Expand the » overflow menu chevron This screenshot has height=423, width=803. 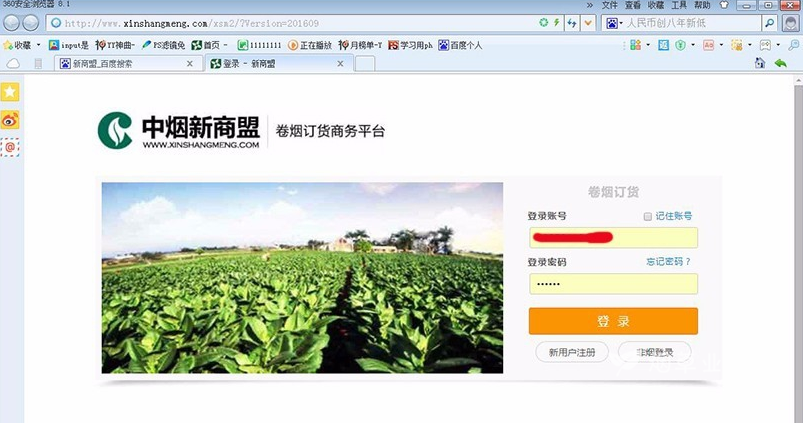point(590,5)
